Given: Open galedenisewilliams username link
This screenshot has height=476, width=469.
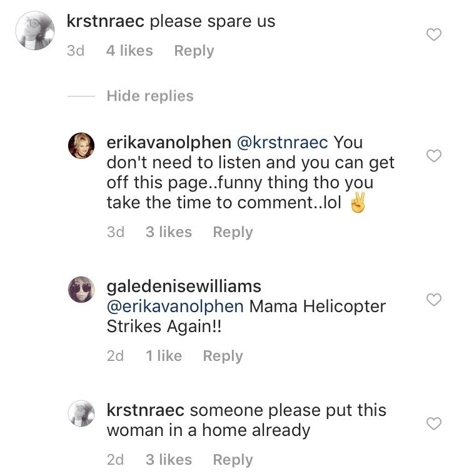Looking at the screenshot, I should (x=184, y=286).
